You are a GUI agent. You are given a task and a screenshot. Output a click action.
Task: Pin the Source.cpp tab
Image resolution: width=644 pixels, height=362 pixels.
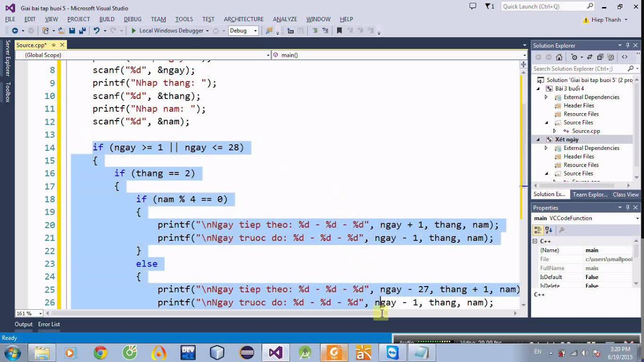(x=54, y=45)
